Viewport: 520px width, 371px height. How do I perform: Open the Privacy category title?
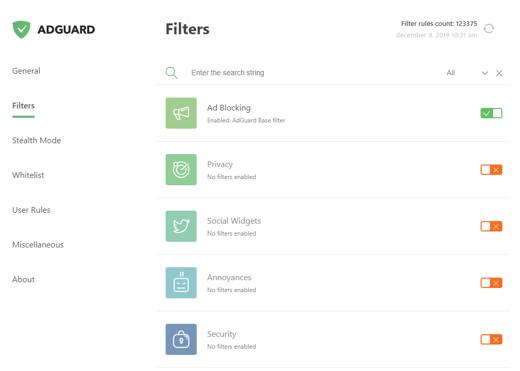coord(220,164)
